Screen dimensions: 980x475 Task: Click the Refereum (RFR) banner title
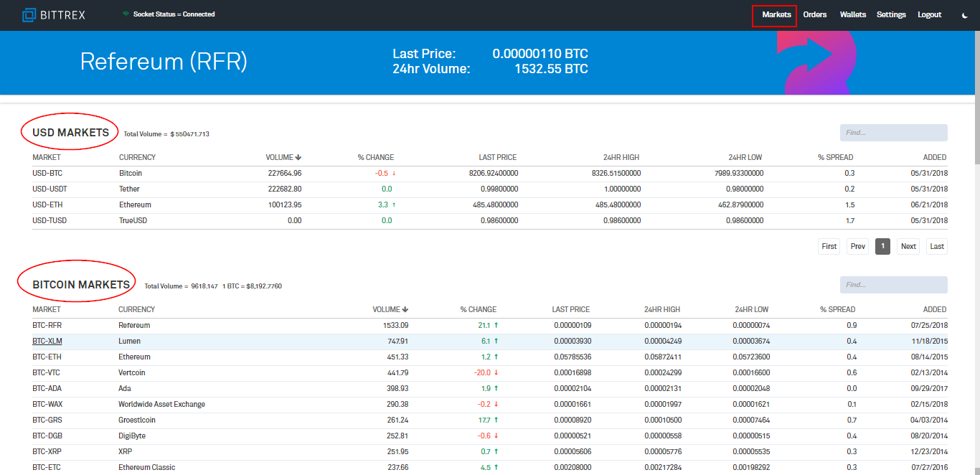(x=164, y=62)
